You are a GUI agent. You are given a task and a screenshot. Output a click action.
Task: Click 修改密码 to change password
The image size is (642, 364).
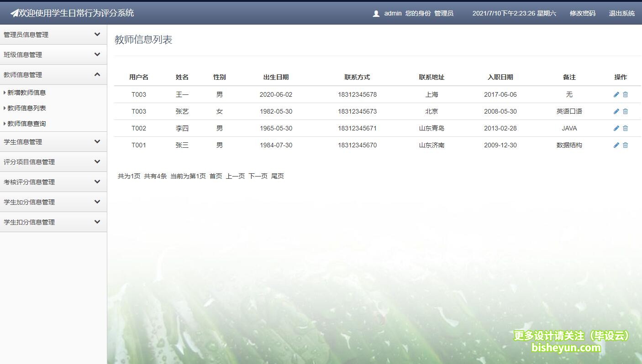coord(582,13)
